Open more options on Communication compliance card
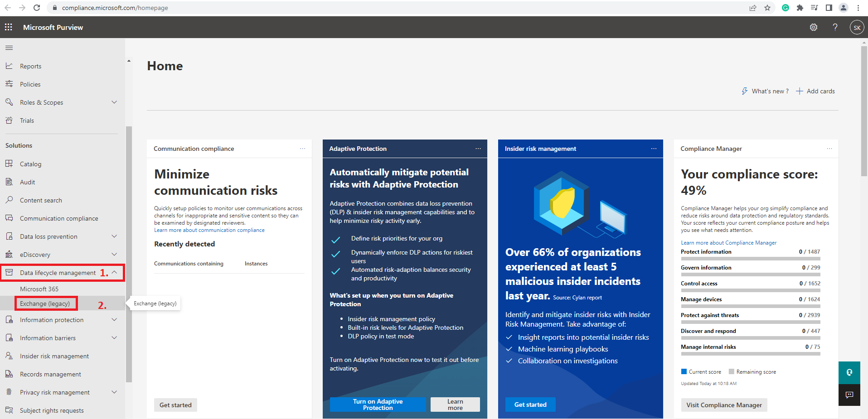Screen dimensions: 868x419 pos(302,149)
